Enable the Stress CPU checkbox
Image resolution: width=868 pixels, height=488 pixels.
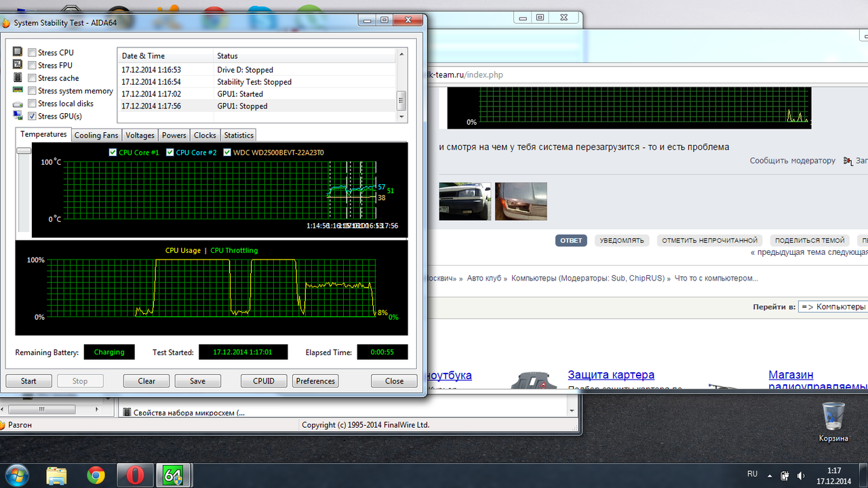click(32, 52)
